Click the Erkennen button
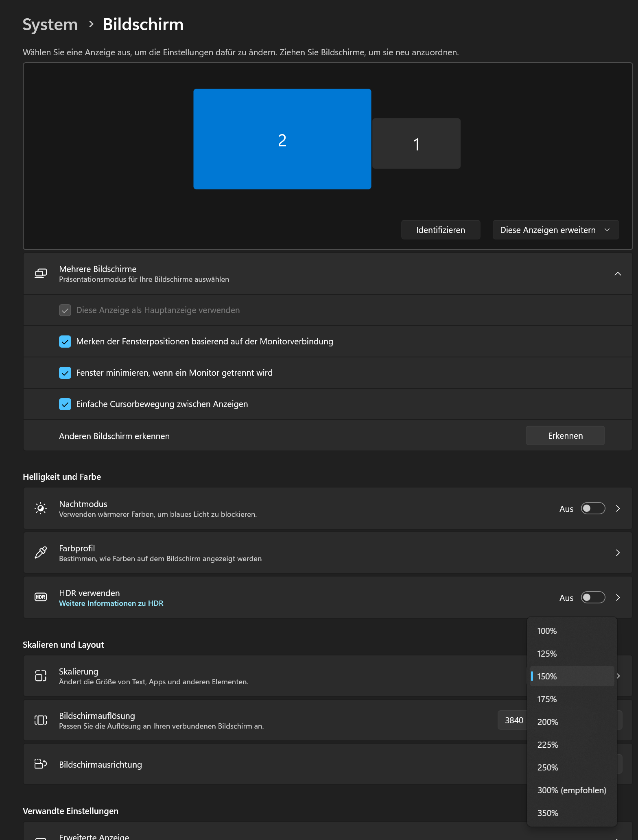 click(565, 436)
